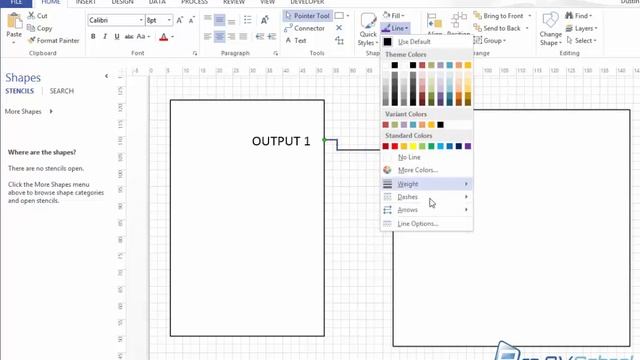
Task: Open the Align shapes icon
Action: 434,20
